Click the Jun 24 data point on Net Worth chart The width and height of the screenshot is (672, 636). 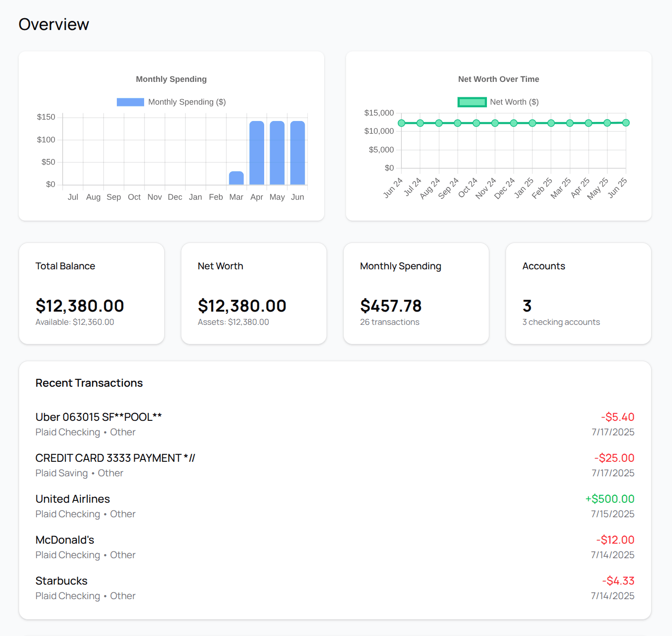(x=401, y=122)
